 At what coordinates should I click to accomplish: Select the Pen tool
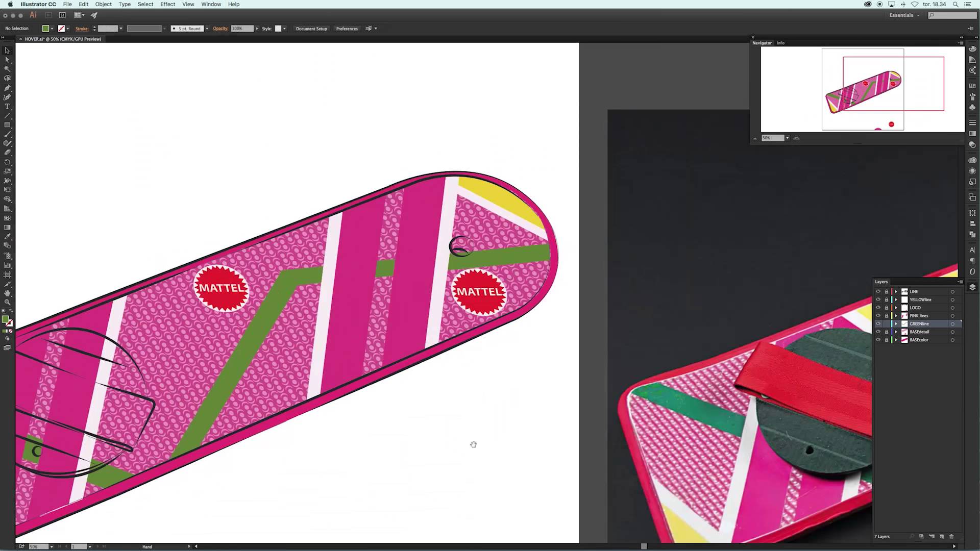[7, 88]
